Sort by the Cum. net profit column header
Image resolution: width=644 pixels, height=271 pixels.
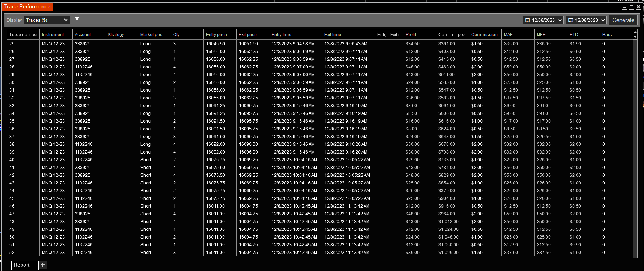click(452, 35)
